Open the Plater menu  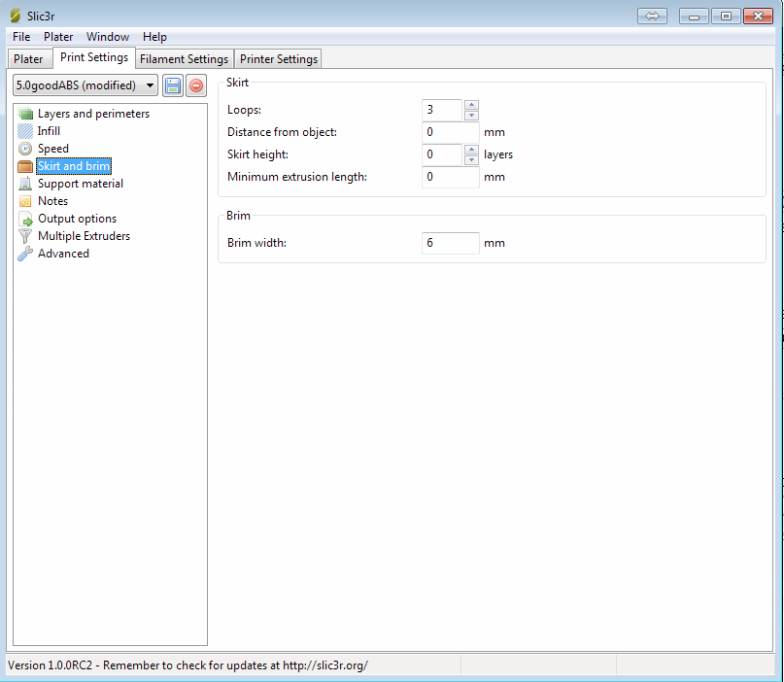click(x=58, y=37)
